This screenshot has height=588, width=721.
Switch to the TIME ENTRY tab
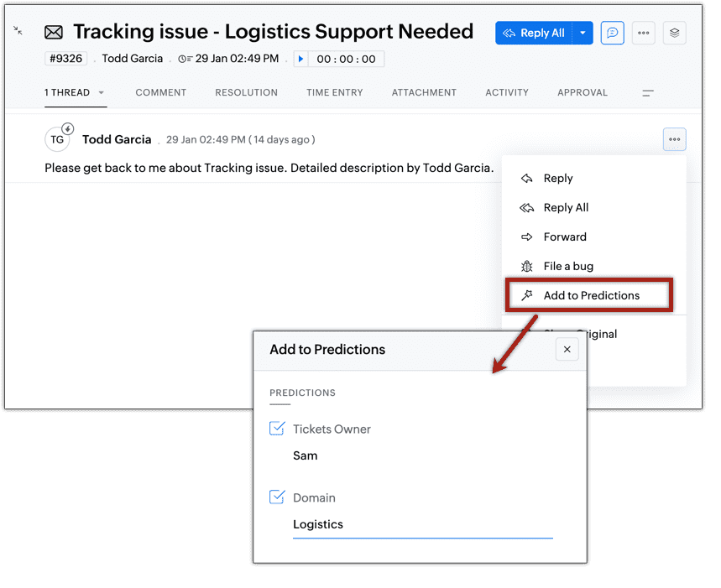coord(334,92)
